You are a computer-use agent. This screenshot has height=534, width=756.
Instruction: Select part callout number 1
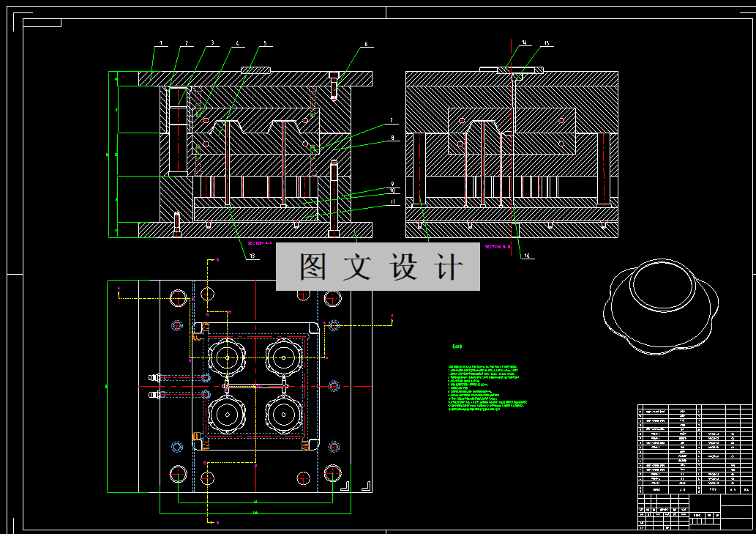point(160,43)
